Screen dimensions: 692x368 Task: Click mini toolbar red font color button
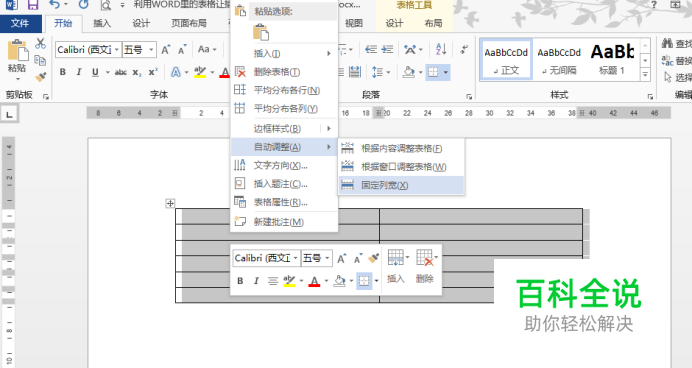[x=314, y=281]
